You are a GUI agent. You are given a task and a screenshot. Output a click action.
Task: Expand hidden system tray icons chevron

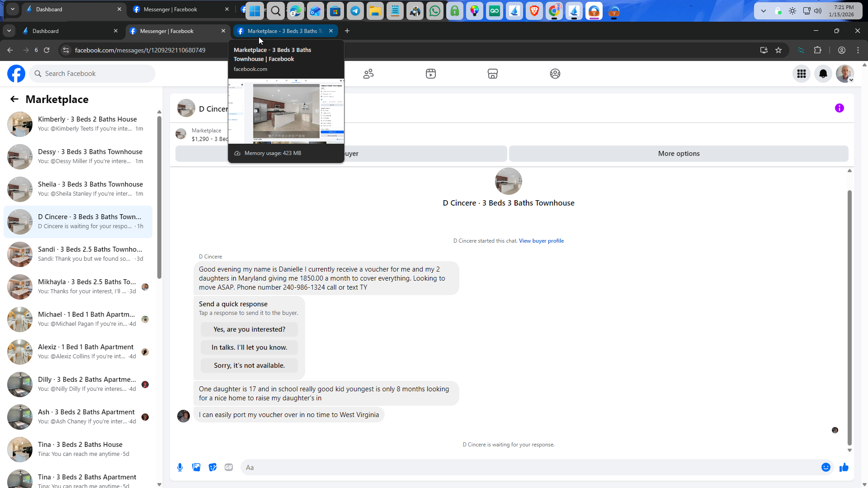tap(764, 11)
